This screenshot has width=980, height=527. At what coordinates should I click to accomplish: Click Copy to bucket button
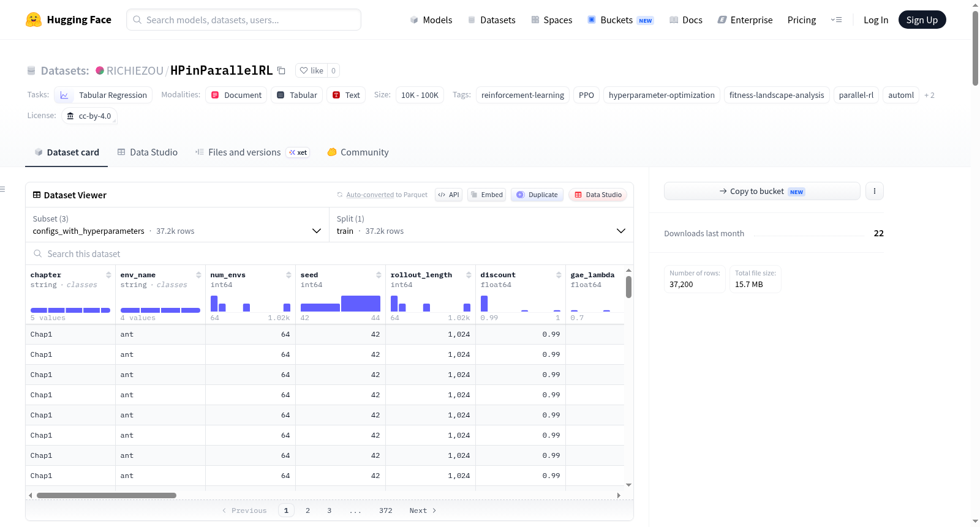[762, 191]
